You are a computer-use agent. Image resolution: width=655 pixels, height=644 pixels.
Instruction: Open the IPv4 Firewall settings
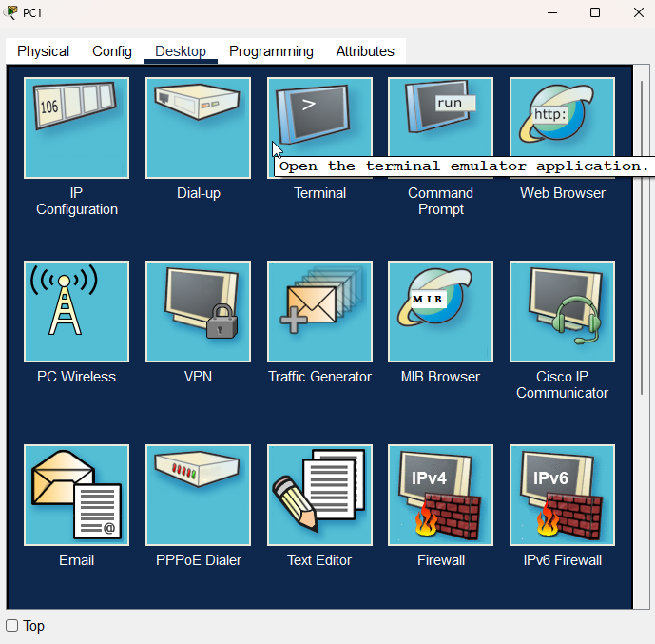pos(440,496)
